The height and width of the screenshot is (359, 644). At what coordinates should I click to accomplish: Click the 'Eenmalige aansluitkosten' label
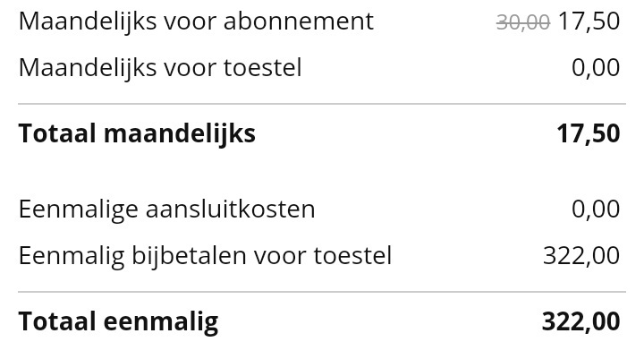pos(167,209)
